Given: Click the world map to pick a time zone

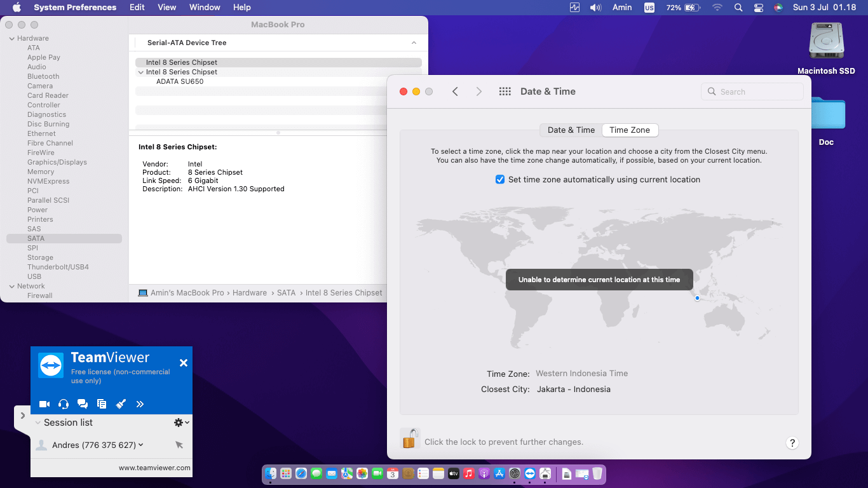Looking at the screenshot, I should point(599,278).
